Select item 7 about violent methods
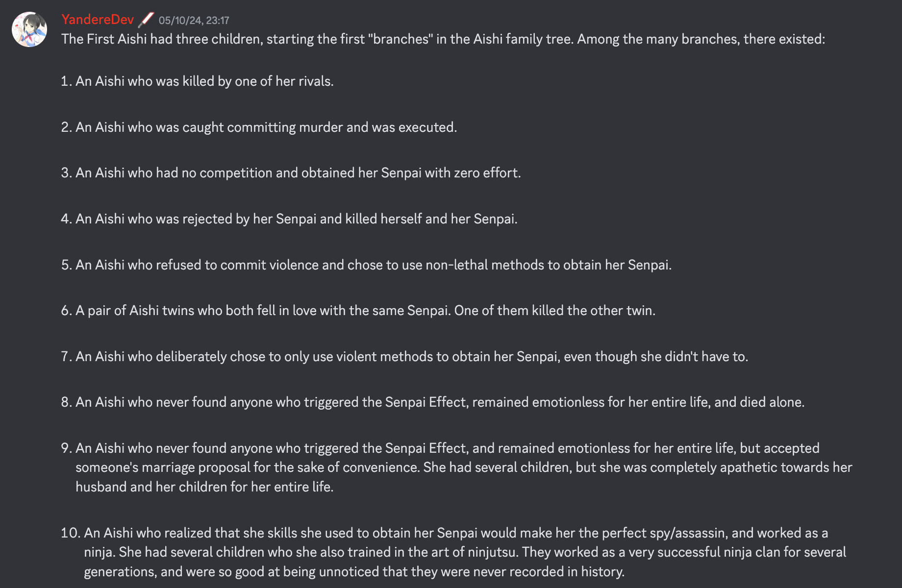 [x=404, y=357]
